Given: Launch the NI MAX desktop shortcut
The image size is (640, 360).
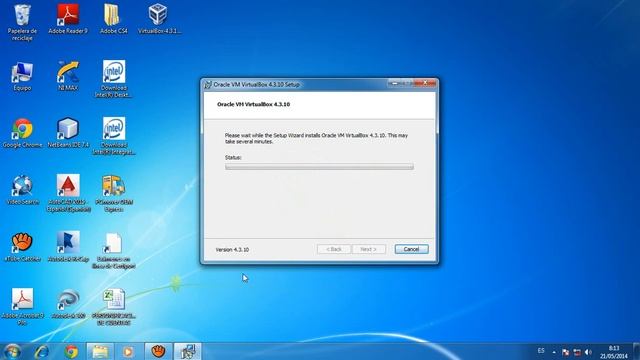Looking at the screenshot, I should [68, 76].
